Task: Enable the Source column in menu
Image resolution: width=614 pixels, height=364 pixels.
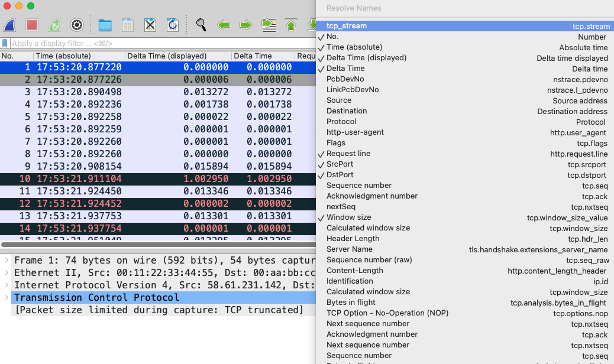Action: coord(339,100)
